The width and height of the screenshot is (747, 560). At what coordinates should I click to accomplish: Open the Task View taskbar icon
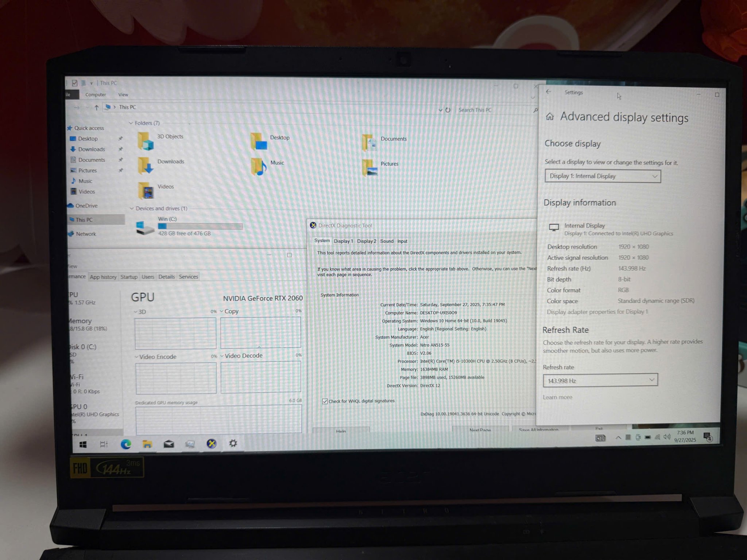click(104, 444)
